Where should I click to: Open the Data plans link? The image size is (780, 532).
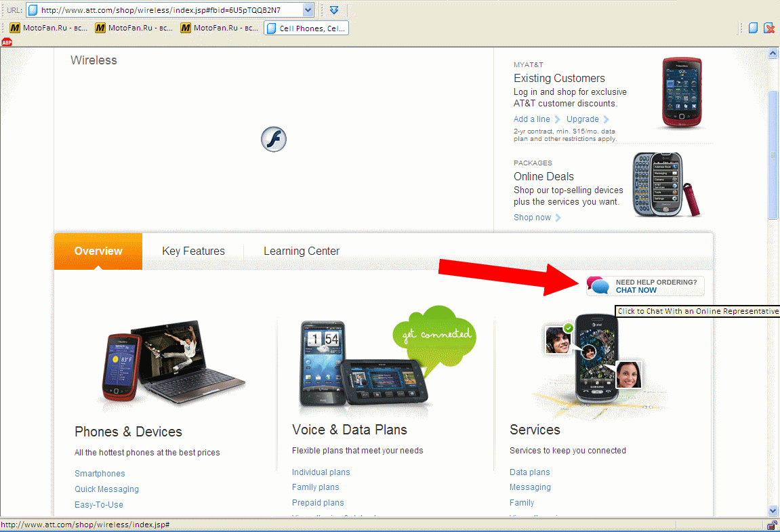[529, 472]
